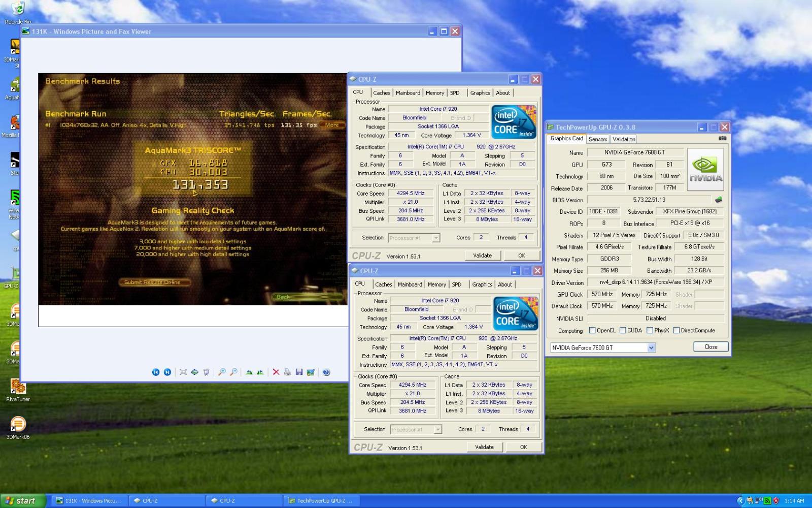This screenshot has height=508, width=812.
Task: Toggle the DirectCompute checkbox in GPU-Z
Action: point(676,330)
